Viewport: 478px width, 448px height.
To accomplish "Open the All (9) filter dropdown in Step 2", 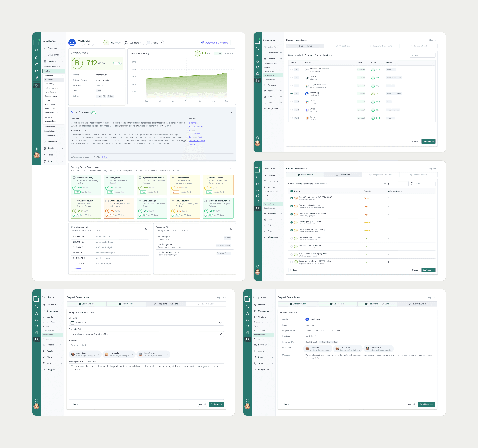I will [x=396, y=184].
